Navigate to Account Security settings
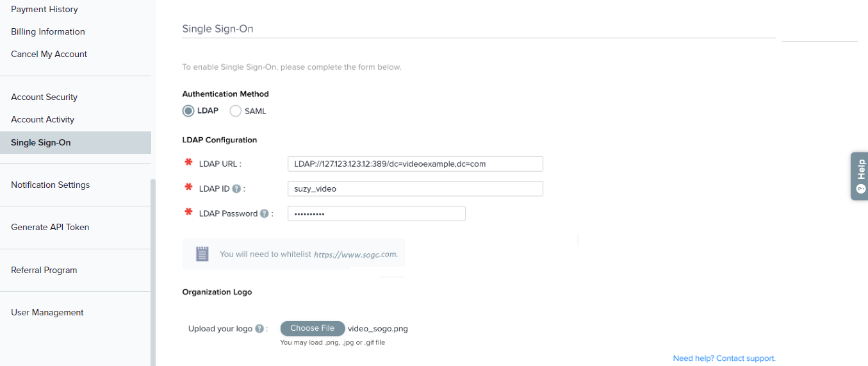The height and width of the screenshot is (366, 868). click(44, 97)
